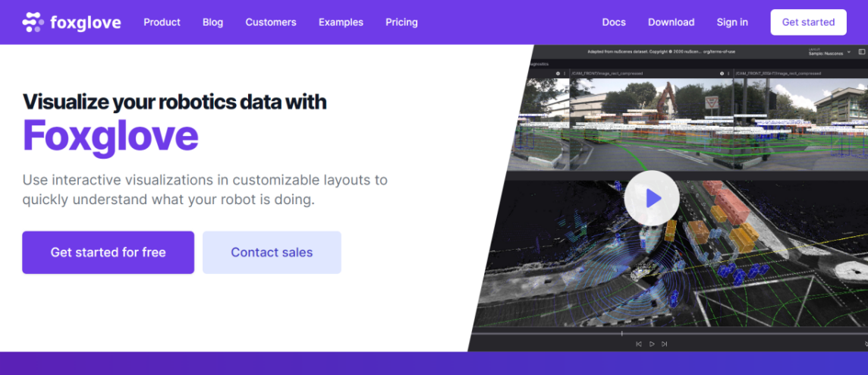
Task: Click the white Get started button
Action: (x=808, y=22)
